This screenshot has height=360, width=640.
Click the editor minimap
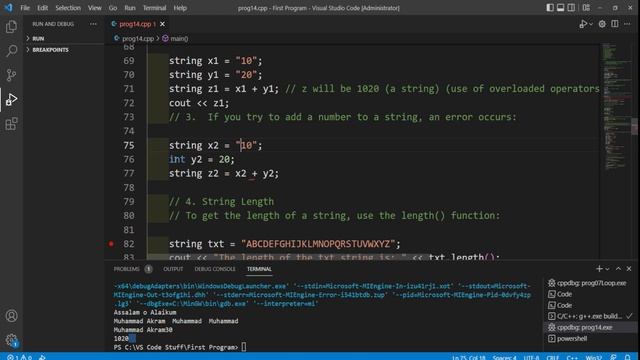(616, 106)
